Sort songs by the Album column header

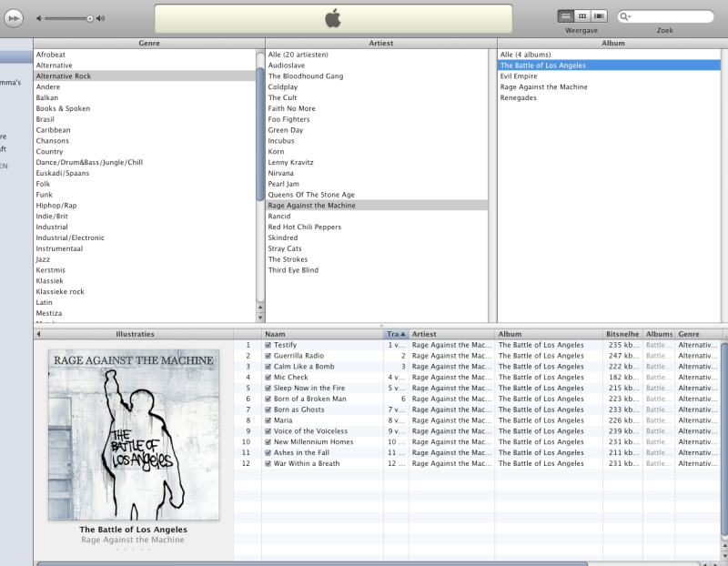[549, 334]
